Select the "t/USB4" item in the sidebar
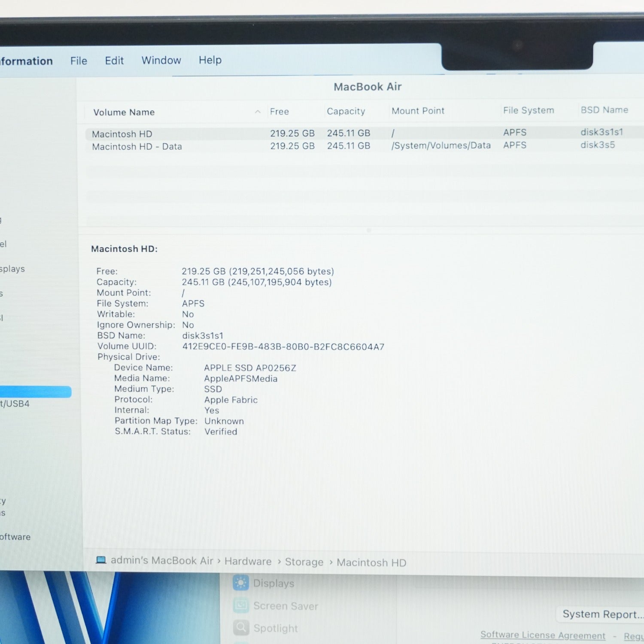The width and height of the screenshot is (644, 644). pyautogui.click(x=15, y=404)
